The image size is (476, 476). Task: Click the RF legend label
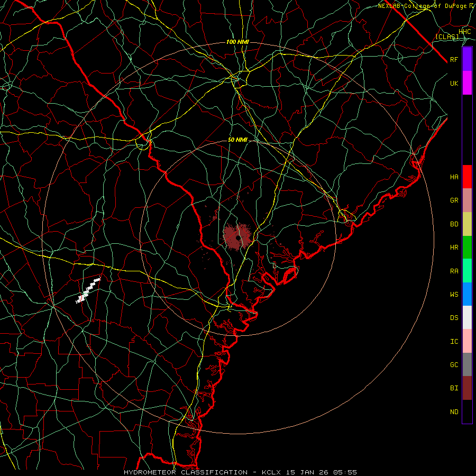[x=454, y=59]
